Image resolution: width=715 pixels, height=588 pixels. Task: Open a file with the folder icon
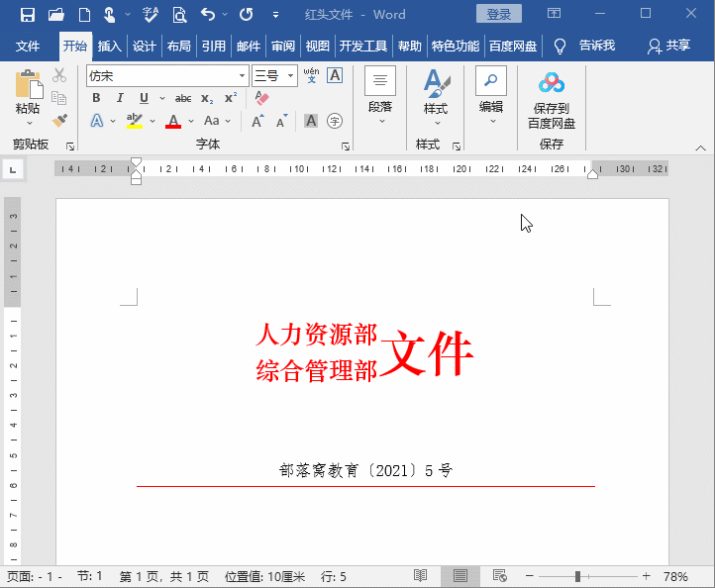pos(55,15)
